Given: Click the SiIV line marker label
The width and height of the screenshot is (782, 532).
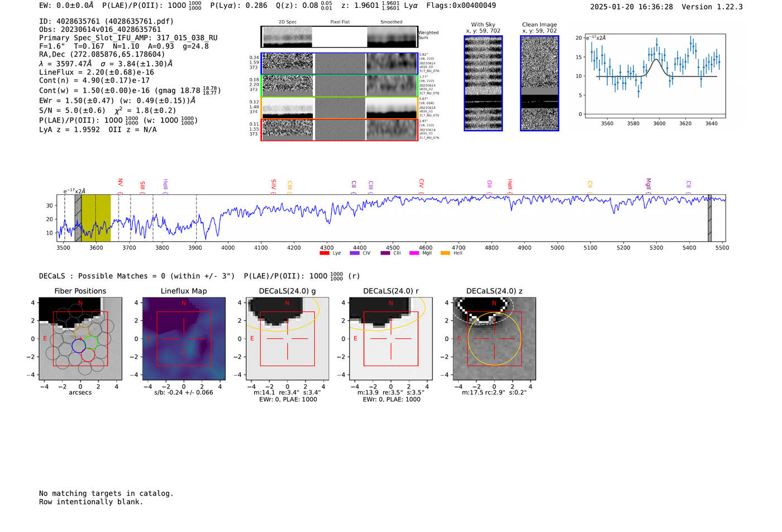Looking at the screenshot, I should click(x=273, y=186).
